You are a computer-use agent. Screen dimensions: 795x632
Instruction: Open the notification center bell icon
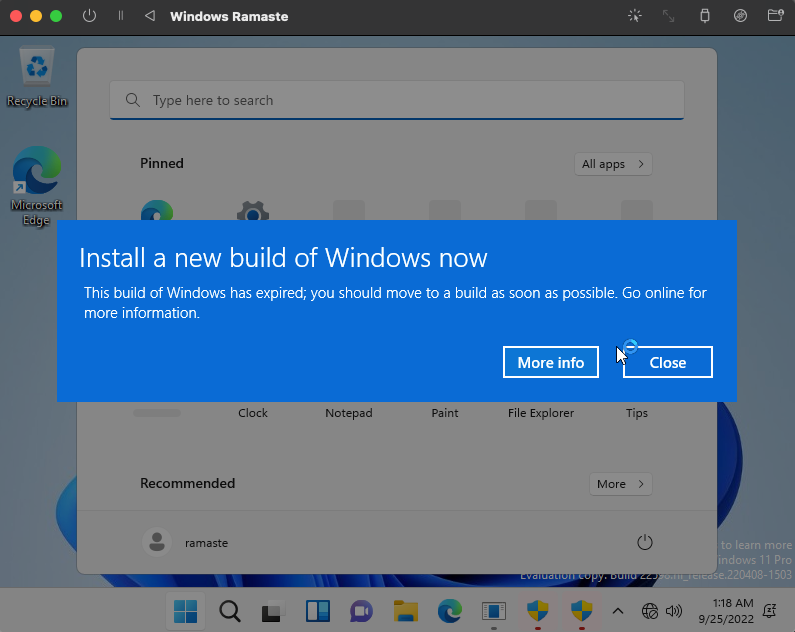[770, 611]
